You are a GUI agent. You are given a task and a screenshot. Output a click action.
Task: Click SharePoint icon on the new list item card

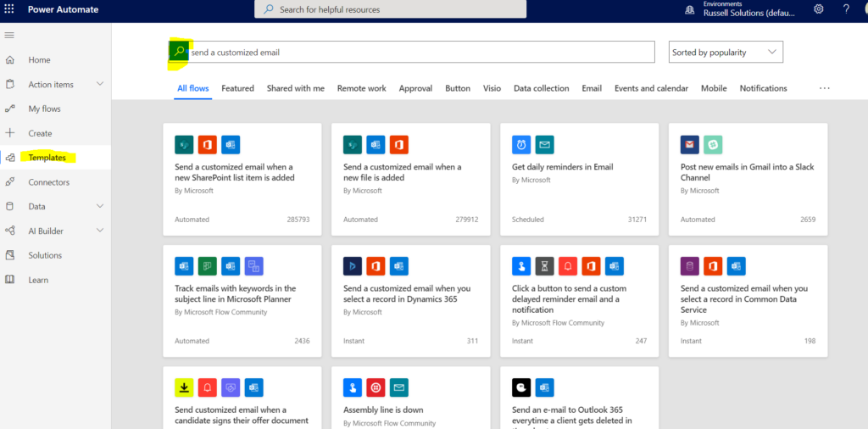coord(184,144)
